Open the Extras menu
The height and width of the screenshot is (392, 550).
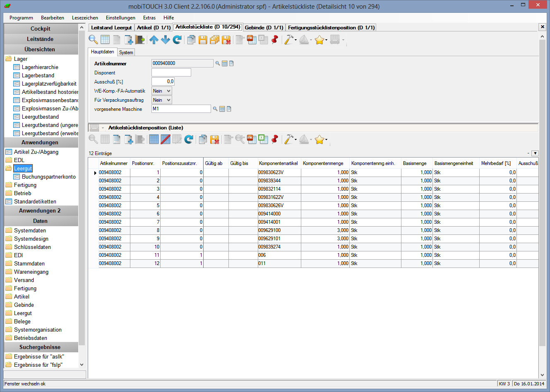149,18
